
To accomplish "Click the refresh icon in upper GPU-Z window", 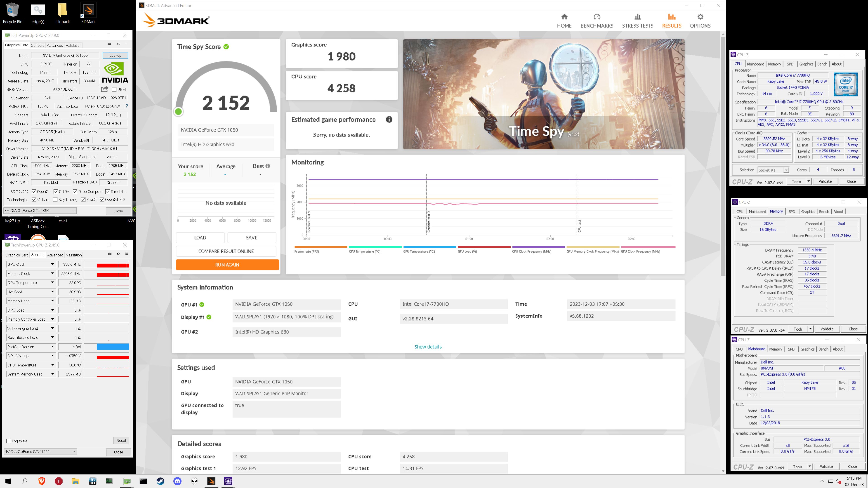I will click(118, 44).
